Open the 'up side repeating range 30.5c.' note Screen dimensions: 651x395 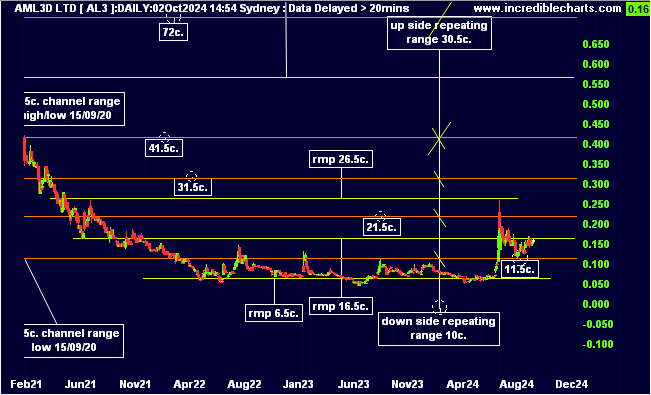[x=439, y=33]
